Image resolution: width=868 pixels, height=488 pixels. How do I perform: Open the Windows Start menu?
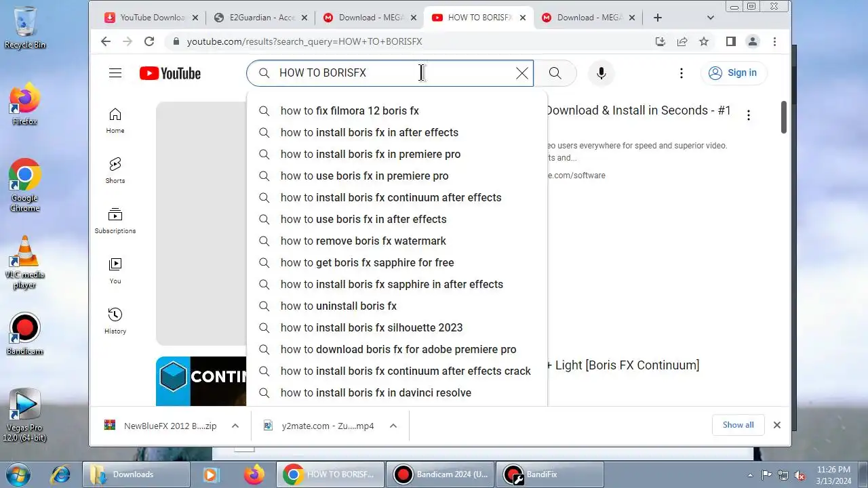click(17, 474)
